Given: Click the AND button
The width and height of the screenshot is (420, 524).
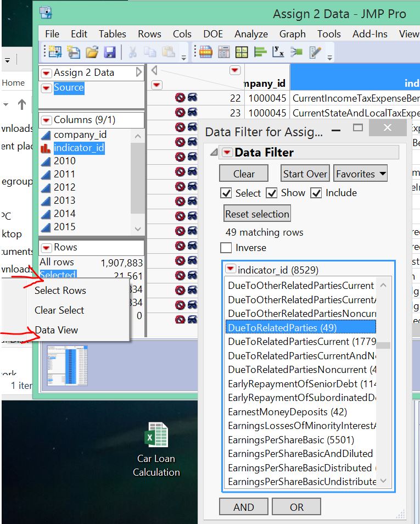Looking at the screenshot, I should 244,507.
